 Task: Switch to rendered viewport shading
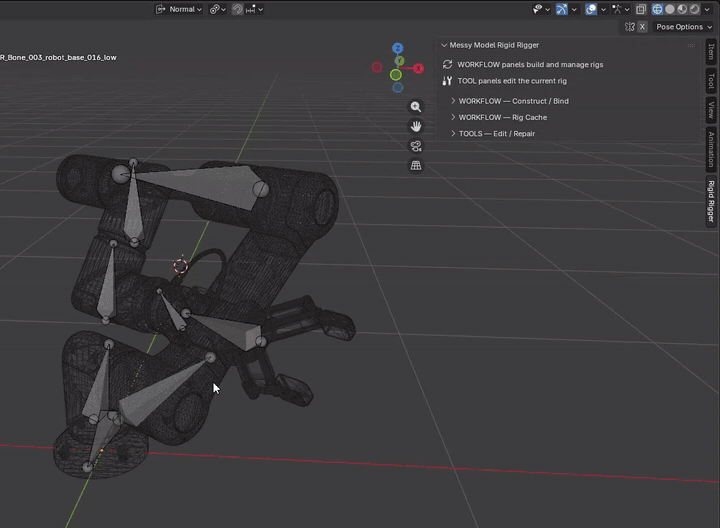pyautogui.click(x=695, y=9)
